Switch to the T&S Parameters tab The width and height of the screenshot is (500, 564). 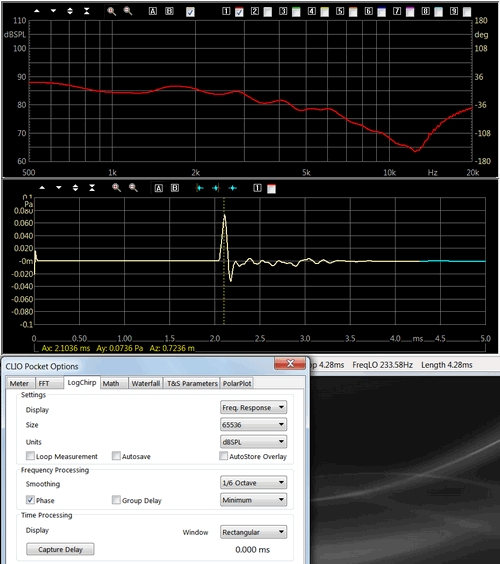192,383
